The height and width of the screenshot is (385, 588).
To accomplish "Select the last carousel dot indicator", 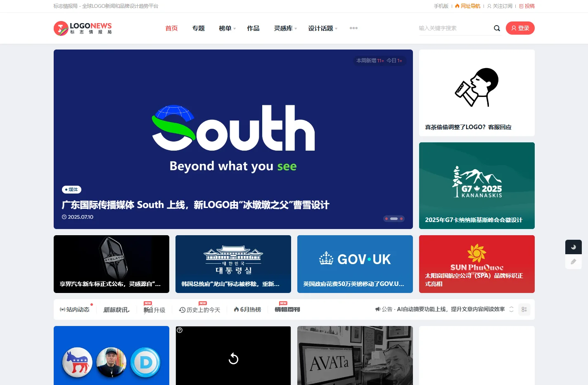I will tap(401, 219).
